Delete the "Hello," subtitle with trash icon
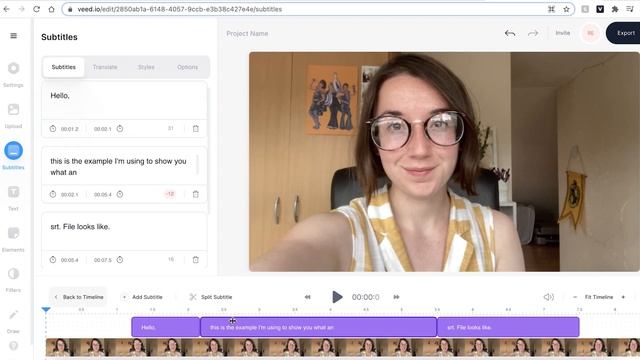This screenshot has height=360, width=640. coord(196,129)
